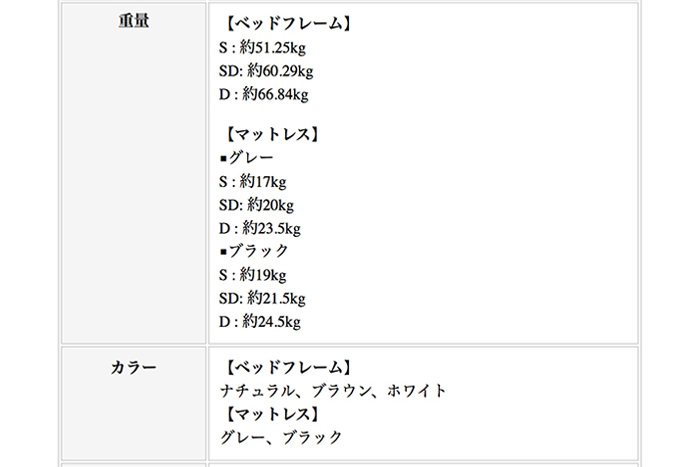Screen dimensions: 700x467
Task: Click the グレー、ブラック mattress color text
Action: pos(281,437)
